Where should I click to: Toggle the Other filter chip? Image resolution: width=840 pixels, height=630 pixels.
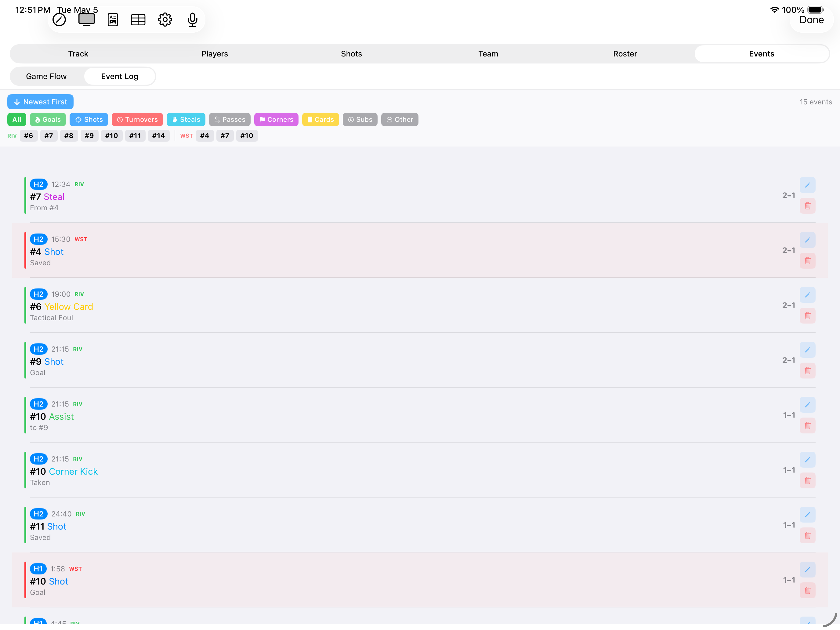point(400,120)
